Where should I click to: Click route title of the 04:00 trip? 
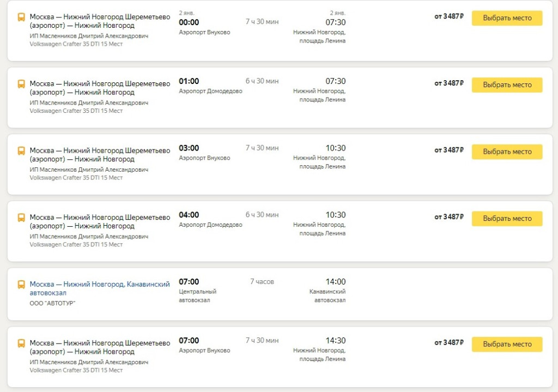point(100,221)
